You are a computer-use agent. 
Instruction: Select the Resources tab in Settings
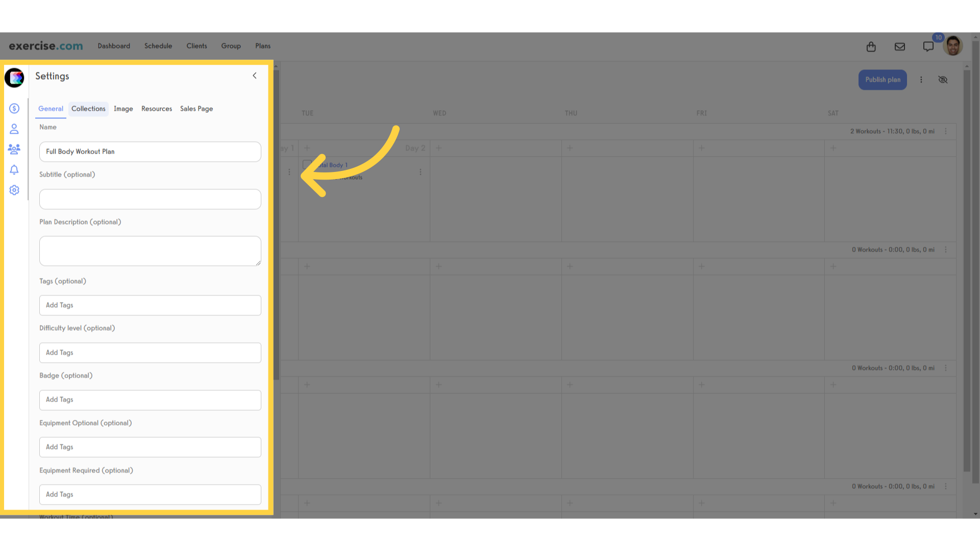[x=156, y=108]
